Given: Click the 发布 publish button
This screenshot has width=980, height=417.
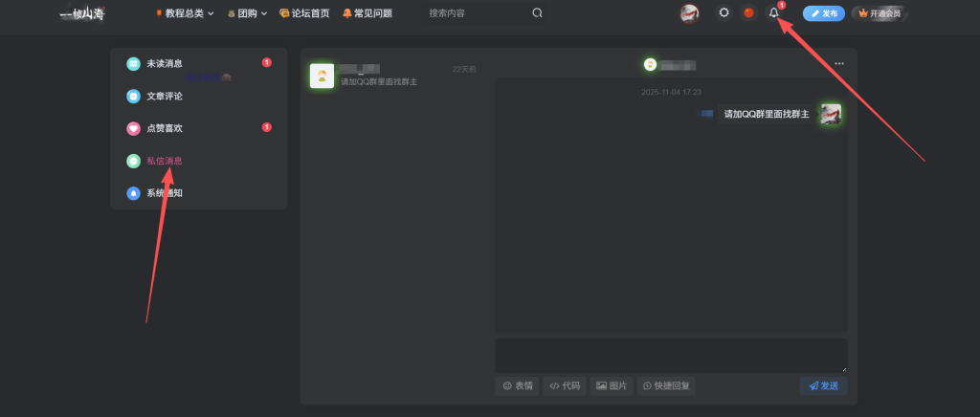Looking at the screenshot, I should click(824, 13).
